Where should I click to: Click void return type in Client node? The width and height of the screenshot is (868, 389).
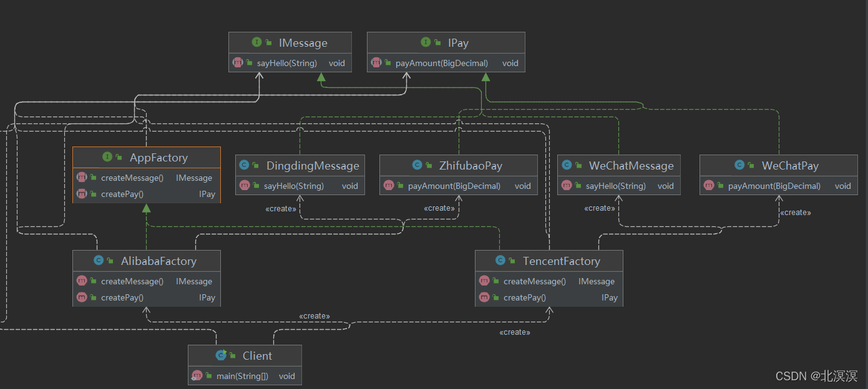tap(287, 377)
